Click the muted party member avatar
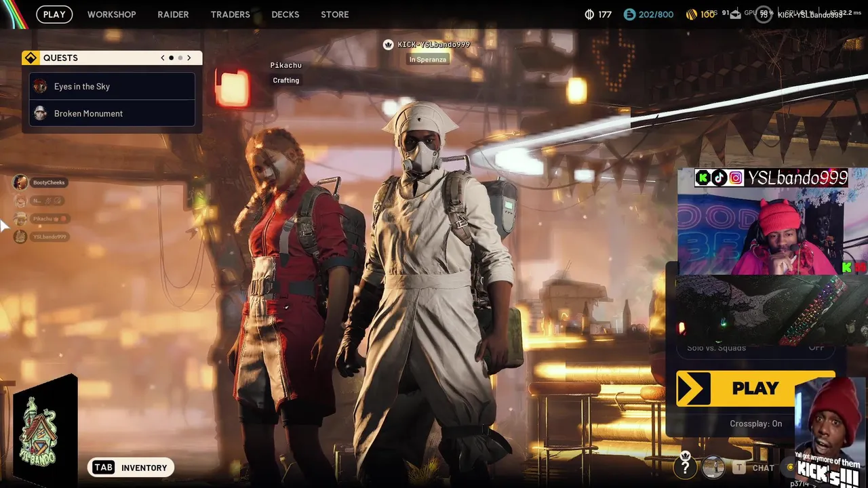Image resolution: width=868 pixels, height=488 pixels. coord(20,201)
